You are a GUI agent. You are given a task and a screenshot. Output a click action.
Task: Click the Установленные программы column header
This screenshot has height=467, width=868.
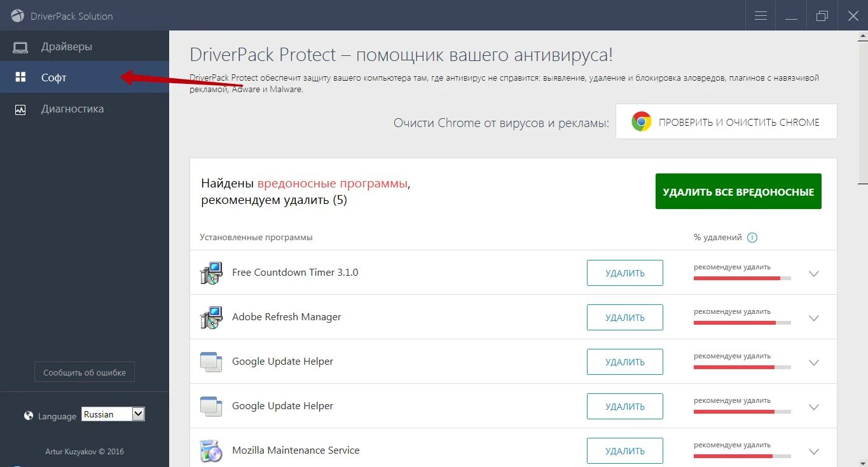[256, 237]
